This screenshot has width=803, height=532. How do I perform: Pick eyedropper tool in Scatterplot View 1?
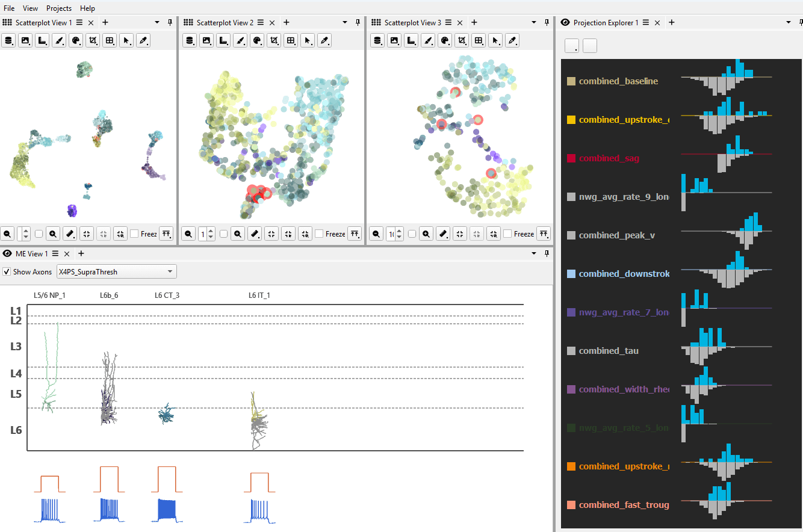point(143,40)
